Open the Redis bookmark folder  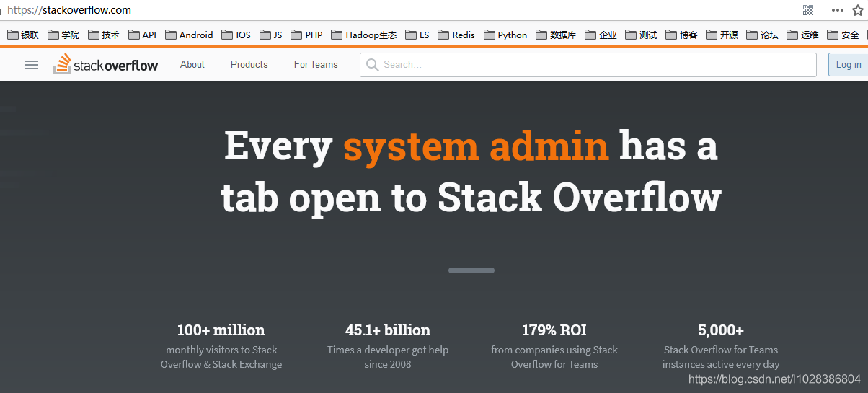point(456,35)
